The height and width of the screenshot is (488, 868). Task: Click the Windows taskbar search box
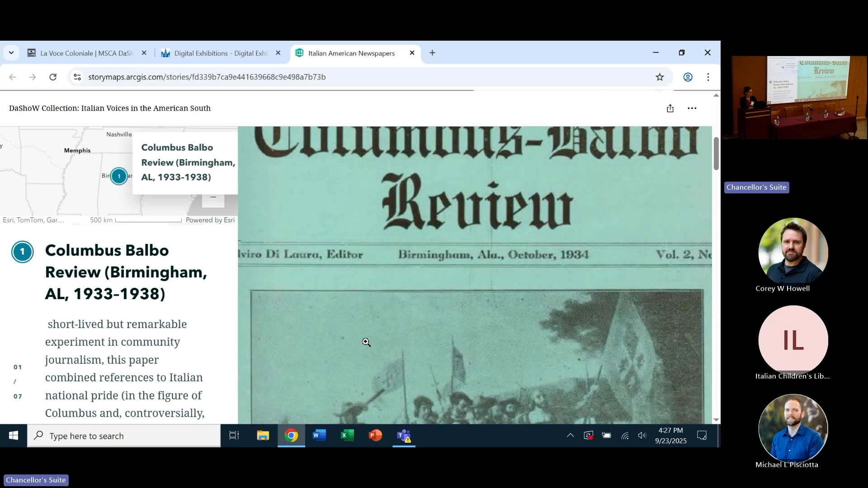[x=124, y=436]
